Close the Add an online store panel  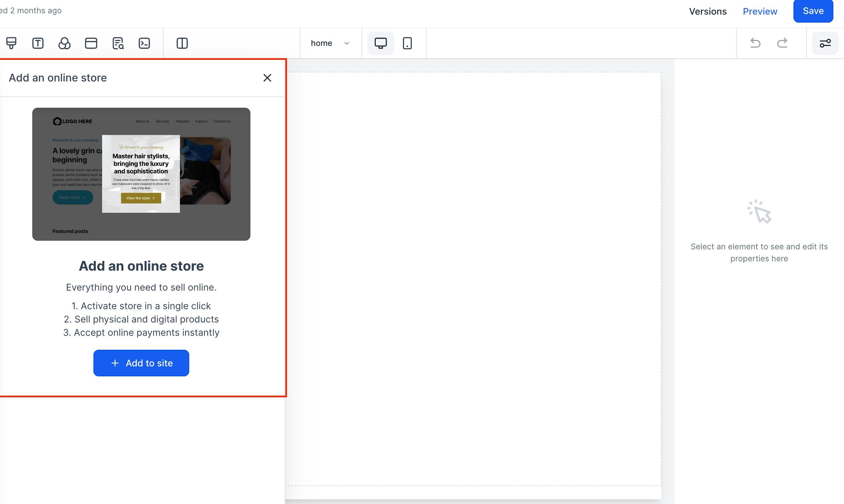pos(267,78)
